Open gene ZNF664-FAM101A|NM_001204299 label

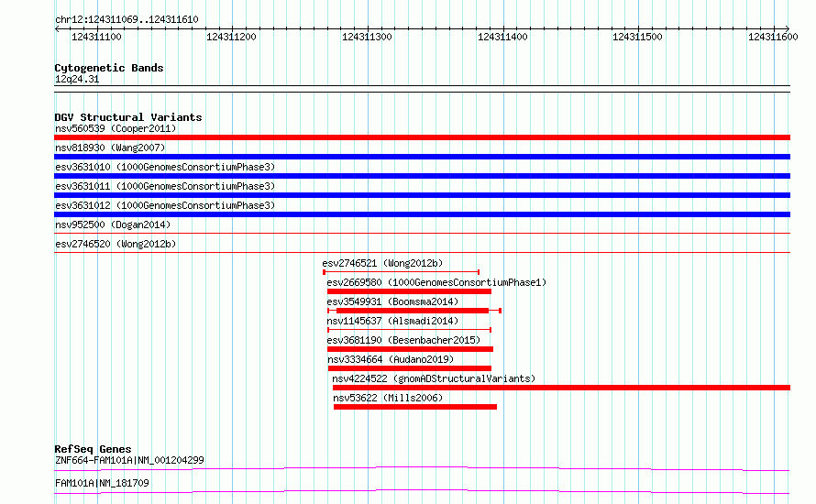[x=129, y=460]
